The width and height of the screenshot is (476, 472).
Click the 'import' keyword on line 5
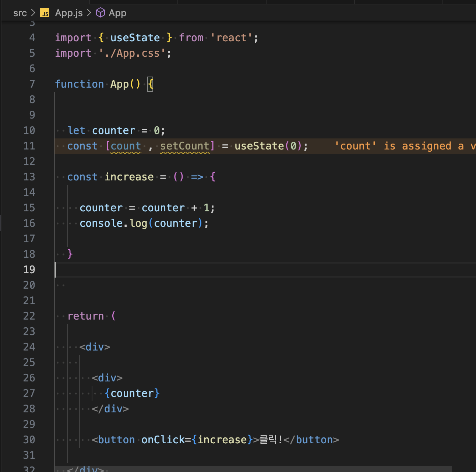pyautogui.click(x=73, y=53)
